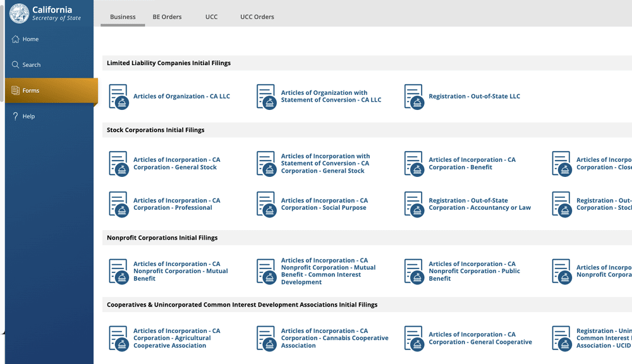Click form icon for CA Corporation - General Stock
Screen dimensions: 632x364
point(119,164)
